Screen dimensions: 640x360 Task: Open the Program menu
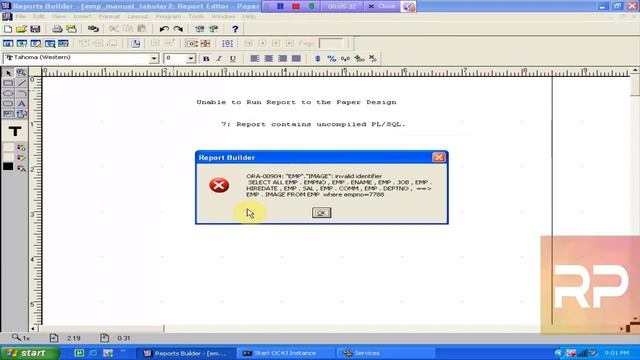pos(168,16)
